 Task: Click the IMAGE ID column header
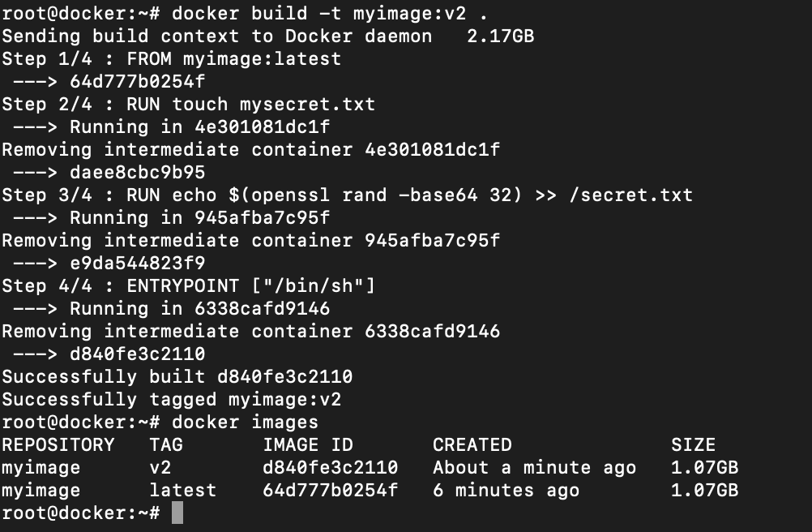pos(308,445)
